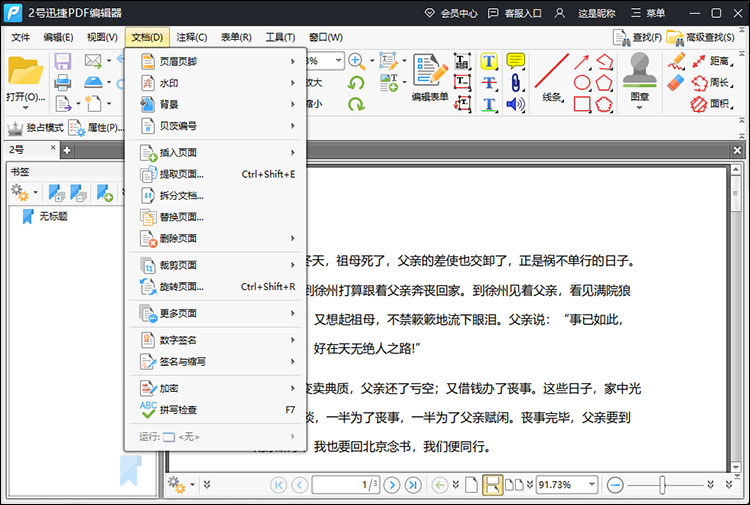Screen dimensions: 750x505
Task: Open the 会员中心 member center
Action: [451, 13]
